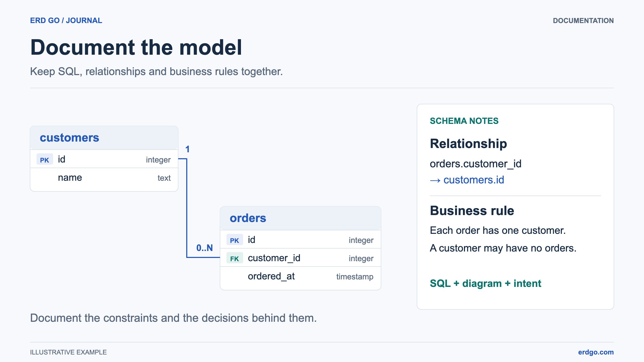The image size is (644, 362).
Task: Click the cardinality label 0..N
Action: (x=204, y=248)
